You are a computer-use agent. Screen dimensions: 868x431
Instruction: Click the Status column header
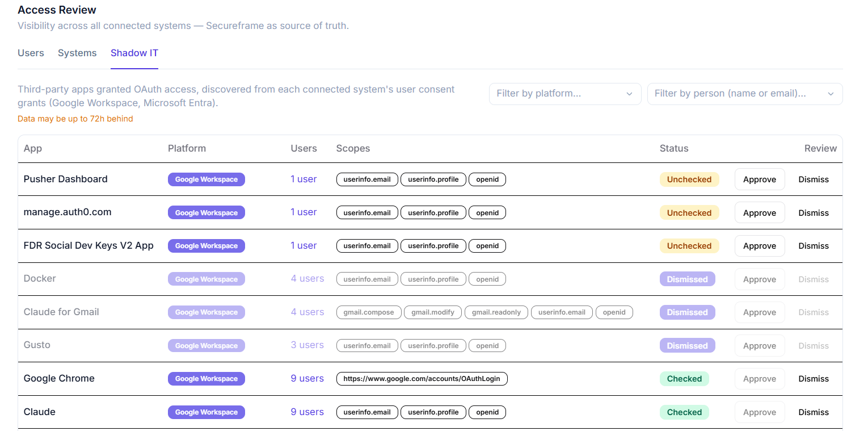click(x=674, y=148)
